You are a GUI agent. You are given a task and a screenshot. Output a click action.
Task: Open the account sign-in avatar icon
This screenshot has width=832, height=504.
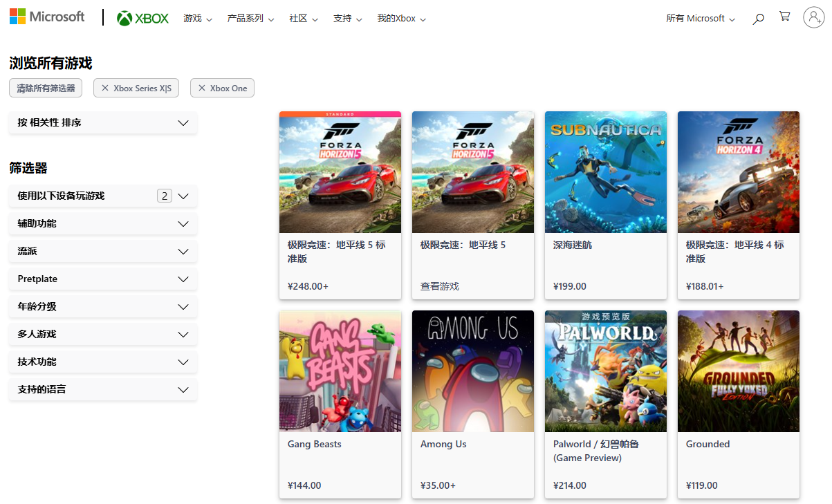pos(813,17)
